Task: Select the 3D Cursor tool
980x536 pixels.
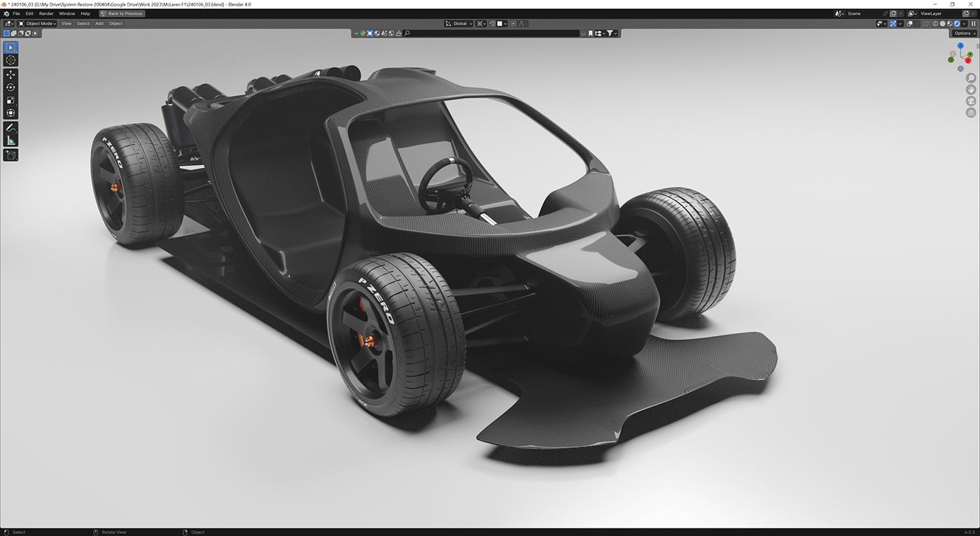Action: [x=10, y=59]
